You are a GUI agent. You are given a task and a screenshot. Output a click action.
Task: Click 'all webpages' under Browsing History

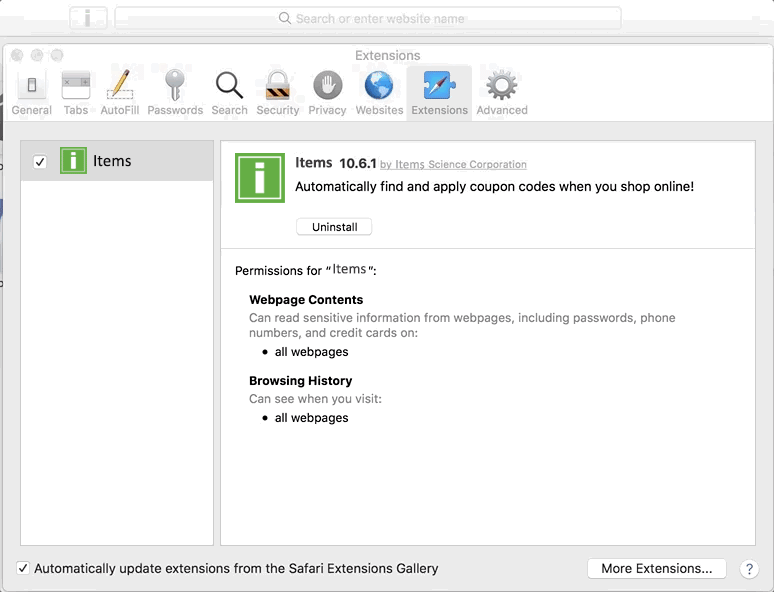[311, 418]
